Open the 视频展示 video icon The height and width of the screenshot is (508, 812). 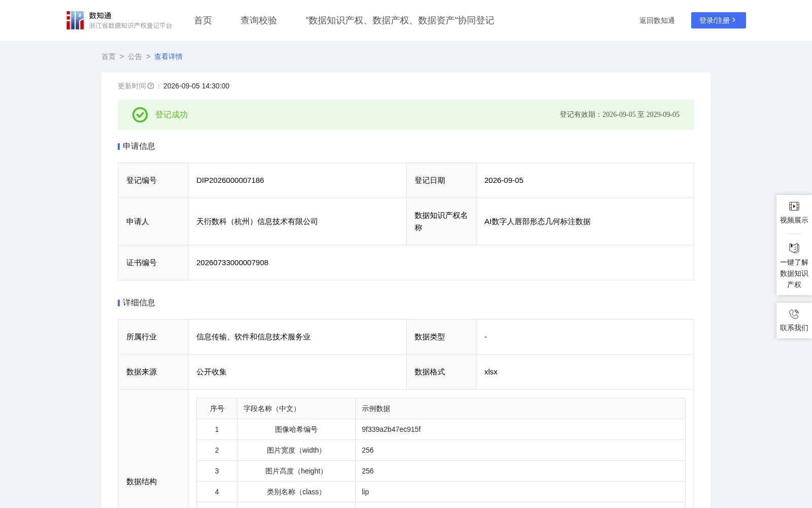tap(794, 206)
